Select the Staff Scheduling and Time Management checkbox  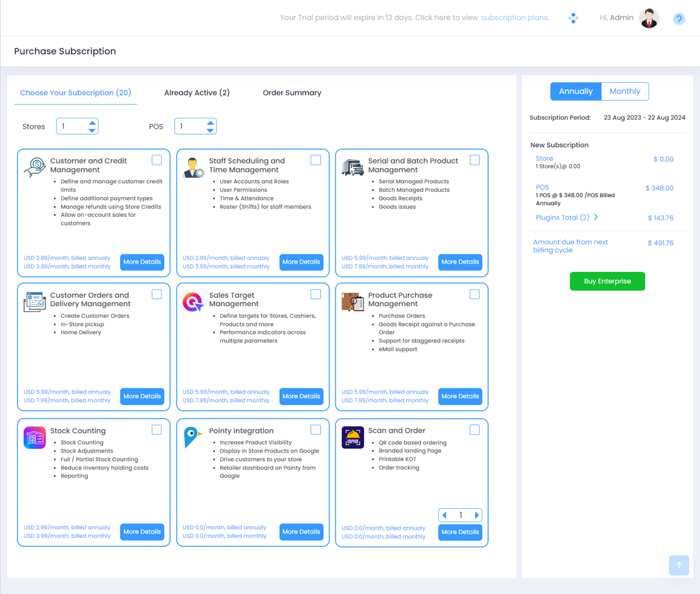tap(315, 160)
